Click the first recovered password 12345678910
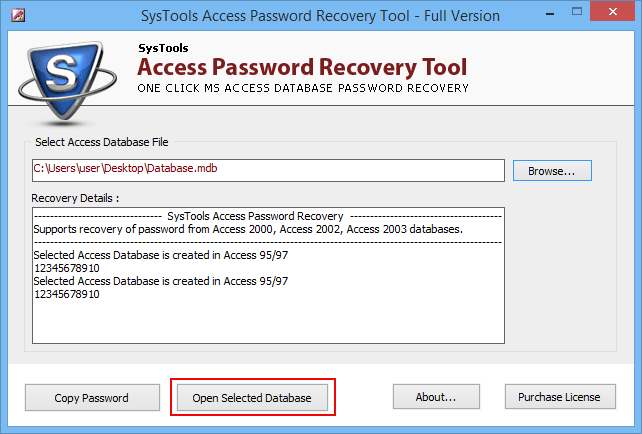 click(67, 268)
